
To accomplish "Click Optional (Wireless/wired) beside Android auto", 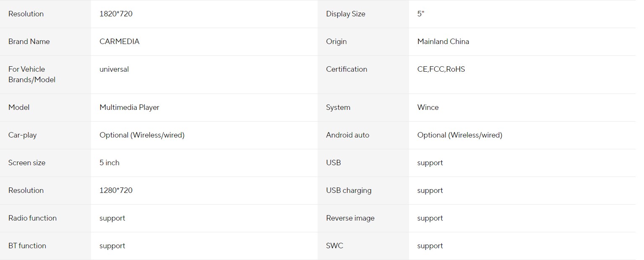I will coord(459,135).
